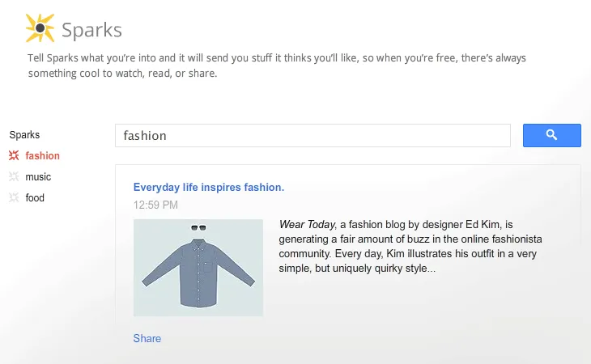Select the fashion spark in the sidebar
The height and width of the screenshot is (364, 591).
(x=42, y=155)
